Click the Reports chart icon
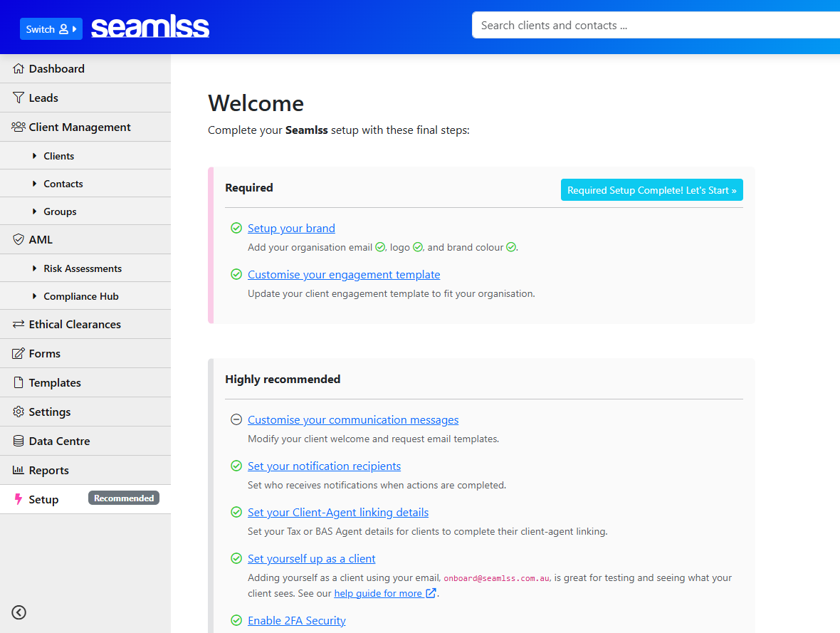840x633 pixels. [19, 470]
